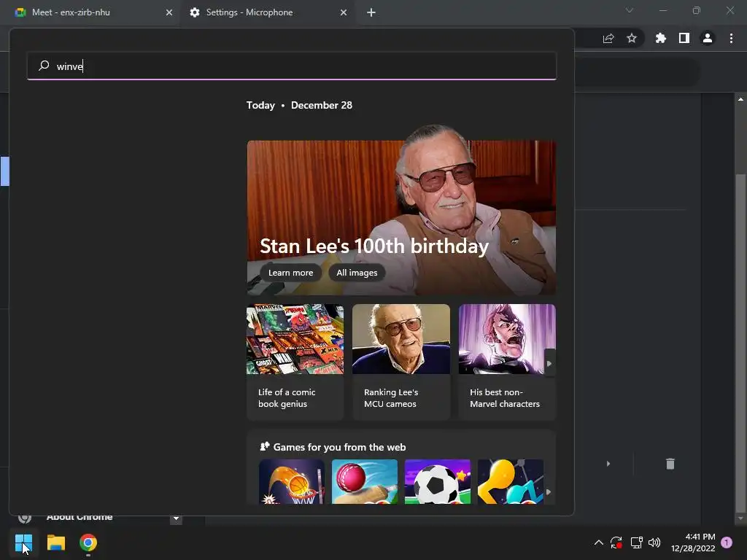
Task: Open Life of a comic book genius card
Action: (295, 362)
